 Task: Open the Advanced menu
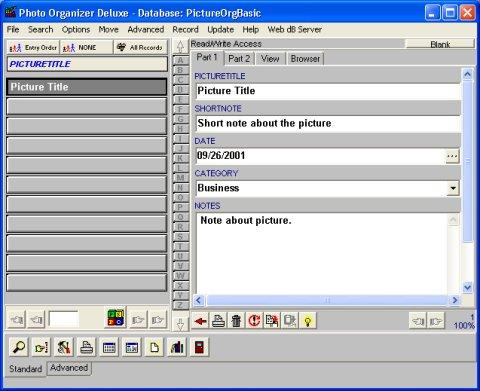point(146,30)
